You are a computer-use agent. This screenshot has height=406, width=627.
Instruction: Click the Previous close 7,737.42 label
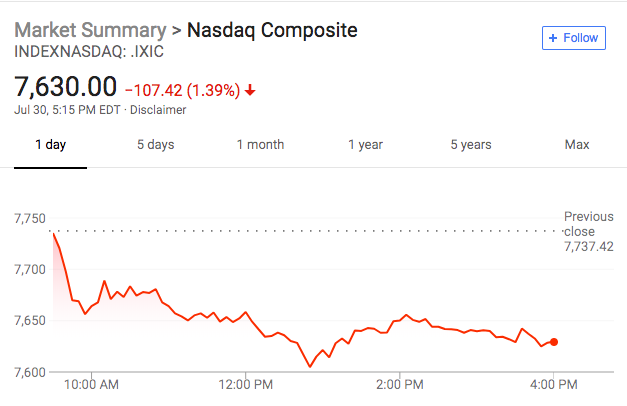(x=588, y=231)
